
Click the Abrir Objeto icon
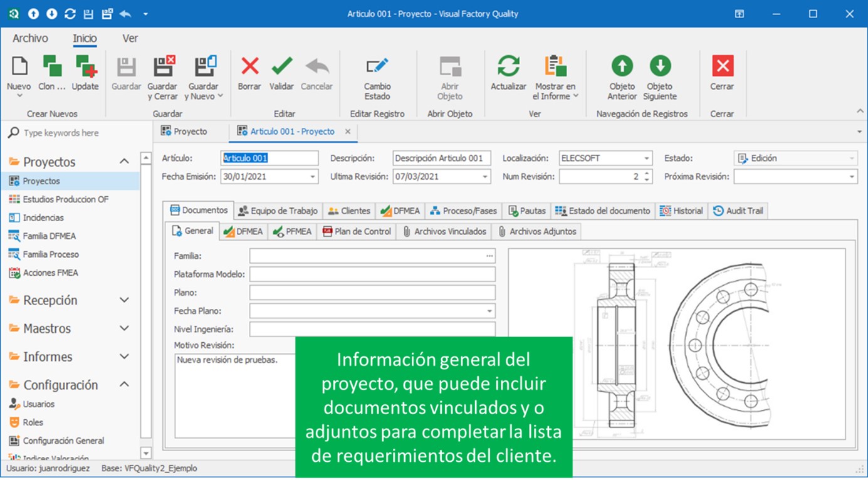tap(450, 66)
